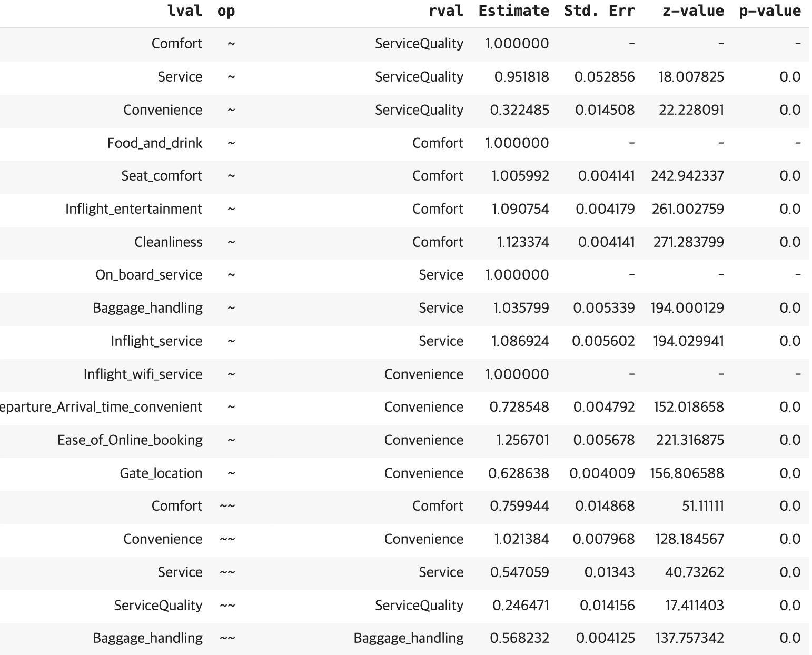Click Estimate value 0.951818
This screenshot has width=812, height=655.
(x=521, y=77)
